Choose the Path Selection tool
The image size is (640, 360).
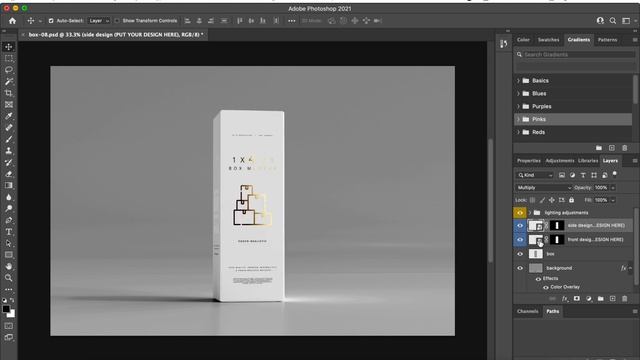[x=9, y=243]
